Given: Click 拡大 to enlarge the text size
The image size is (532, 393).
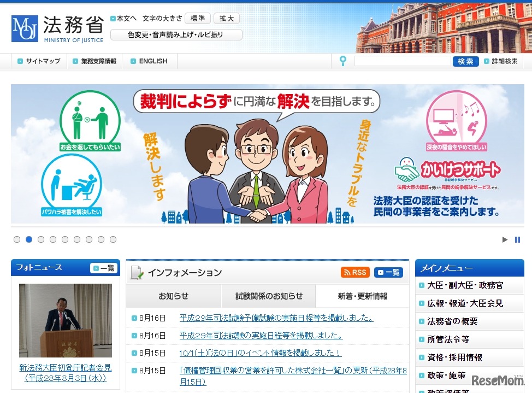Looking at the screenshot, I should [226, 18].
